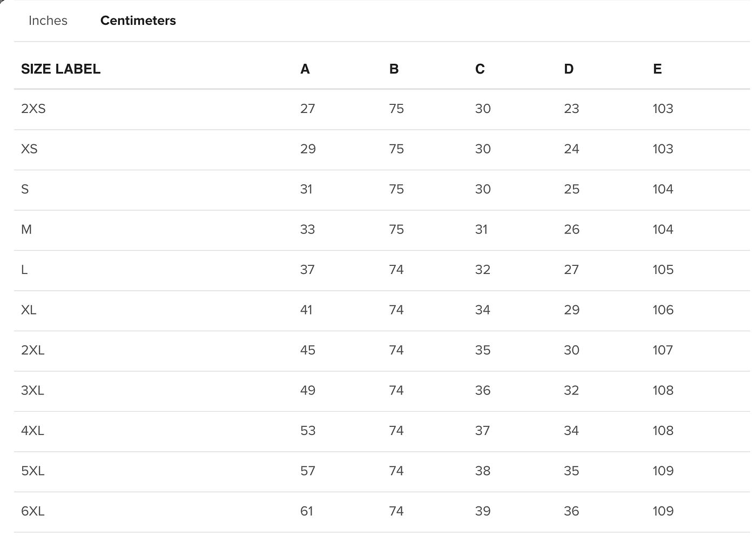
Task: Click column header A
Action: tap(305, 69)
